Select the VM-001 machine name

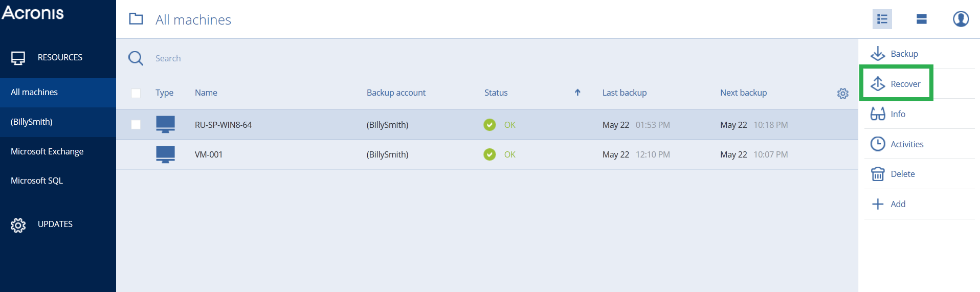[208, 154]
